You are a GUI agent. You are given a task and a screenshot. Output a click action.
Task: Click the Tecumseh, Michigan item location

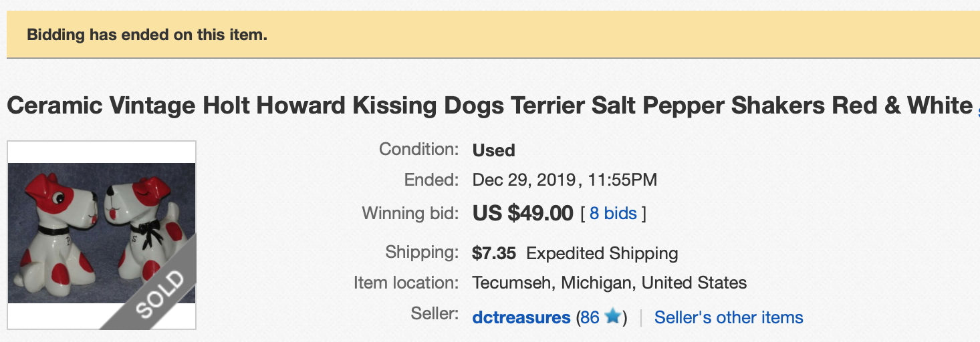click(609, 283)
